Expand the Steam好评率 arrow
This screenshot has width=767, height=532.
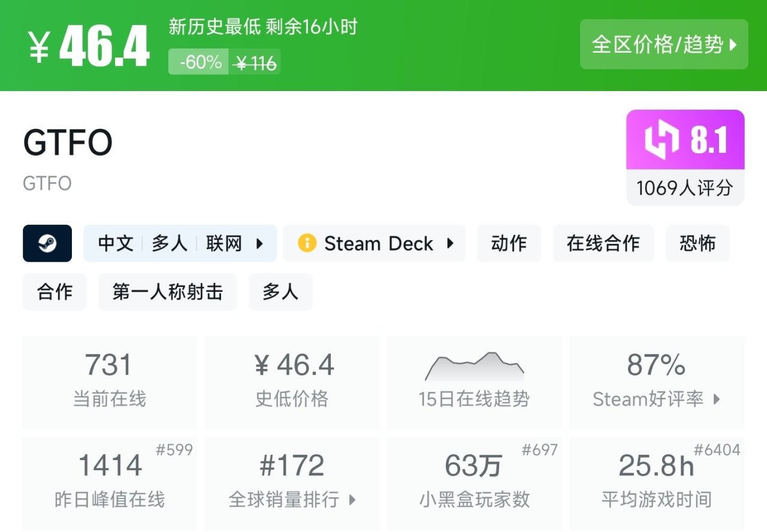[717, 400]
